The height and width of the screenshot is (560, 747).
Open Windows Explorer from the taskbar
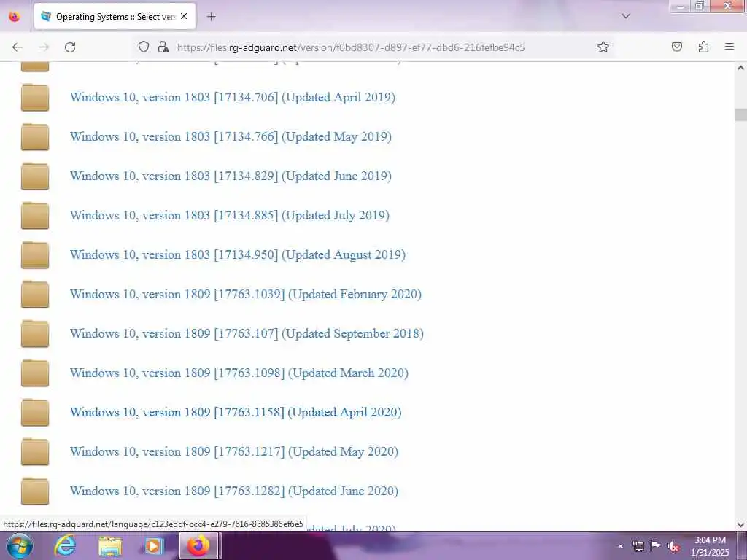[x=109, y=545]
